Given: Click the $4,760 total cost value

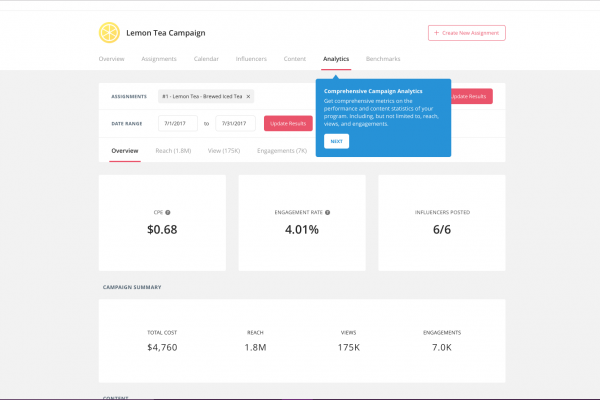Looking at the screenshot, I should coord(162,347).
